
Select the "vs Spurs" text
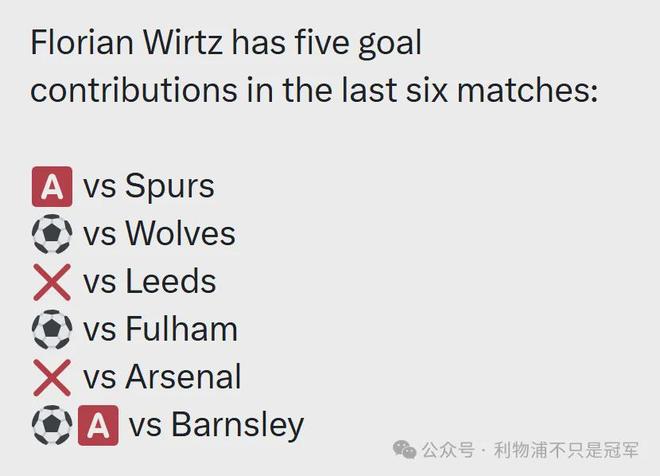(149, 186)
